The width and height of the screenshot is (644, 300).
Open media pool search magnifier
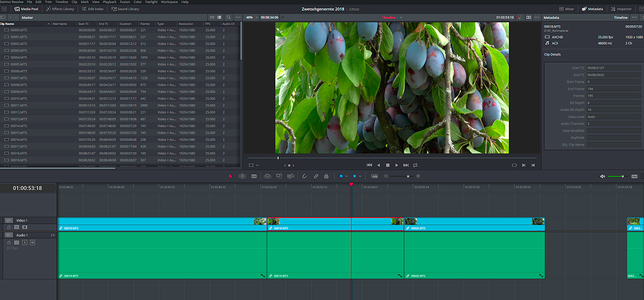(x=228, y=17)
